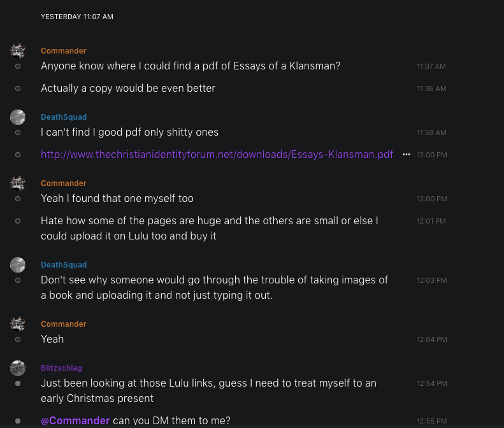Click DeathSquad's avatar next to "I can't find" message
Screen dimensions: 504x428
click(18, 117)
